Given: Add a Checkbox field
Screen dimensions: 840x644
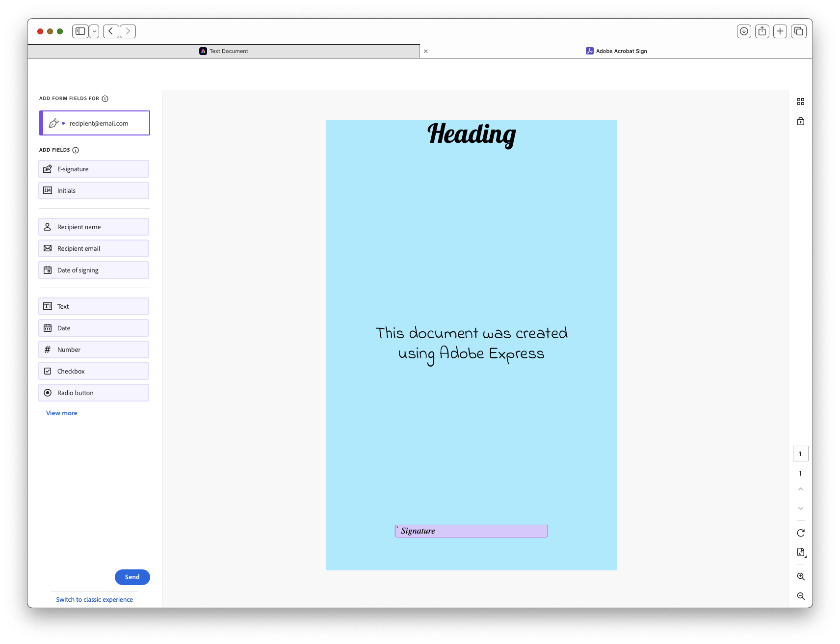Looking at the screenshot, I should pos(94,371).
